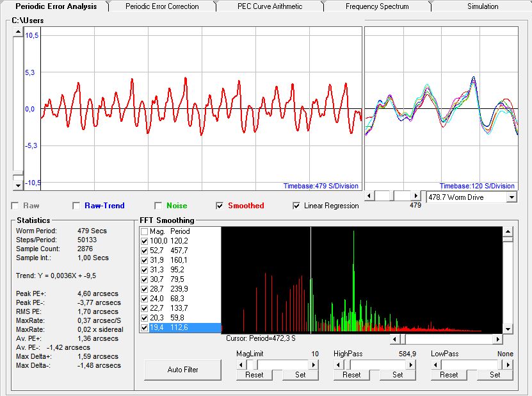Click the HighPass slider left arrow
The height and width of the screenshot is (396, 532).
337,365
